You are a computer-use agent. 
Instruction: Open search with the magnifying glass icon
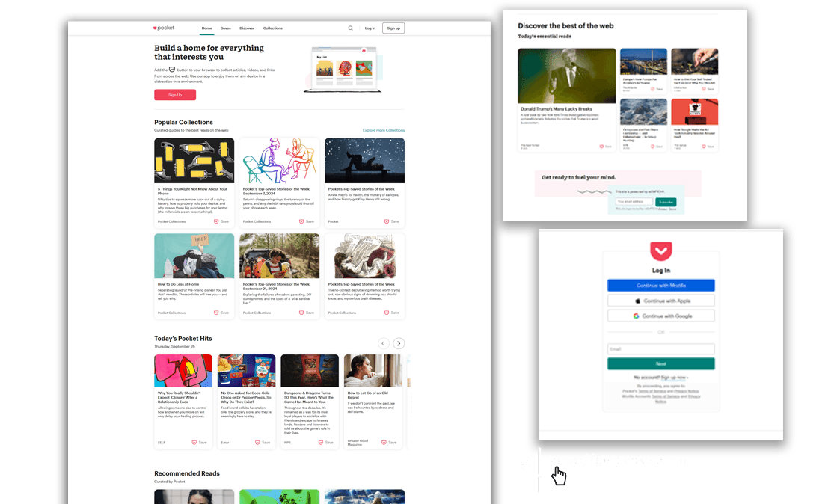pyautogui.click(x=350, y=28)
